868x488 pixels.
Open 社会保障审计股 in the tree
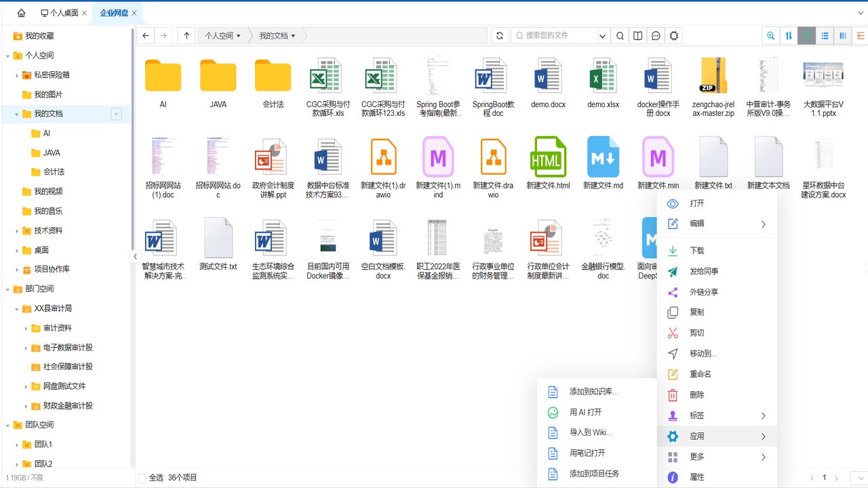coord(68,367)
